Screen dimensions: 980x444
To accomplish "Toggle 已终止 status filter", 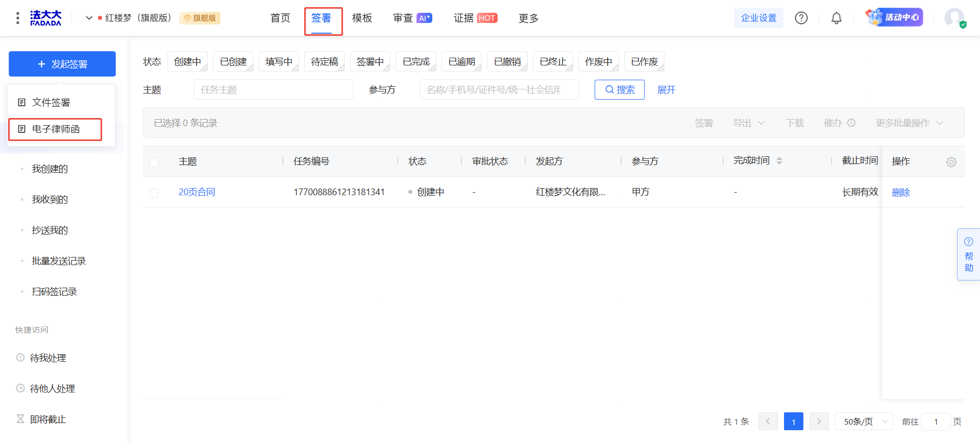I will pyautogui.click(x=553, y=61).
